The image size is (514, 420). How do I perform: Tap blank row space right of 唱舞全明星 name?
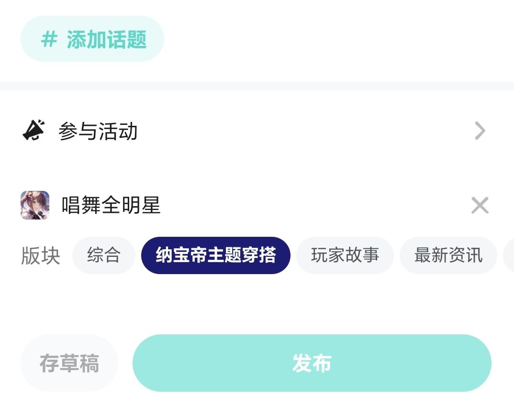coord(311,206)
